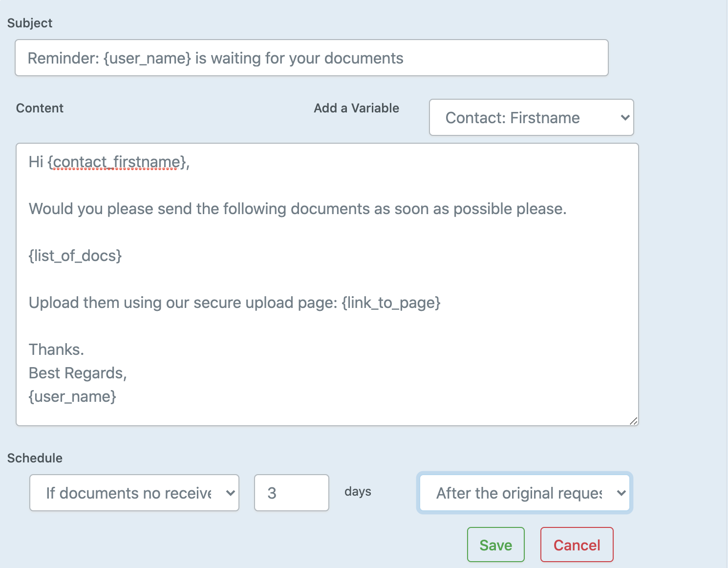Click the 'Would you please send' sentence
This screenshot has height=568, width=728.
(298, 209)
